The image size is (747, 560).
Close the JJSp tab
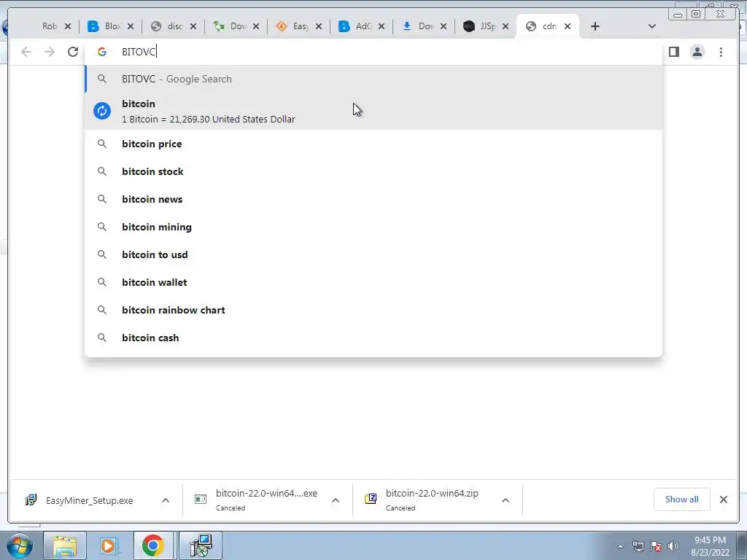pos(506,26)
